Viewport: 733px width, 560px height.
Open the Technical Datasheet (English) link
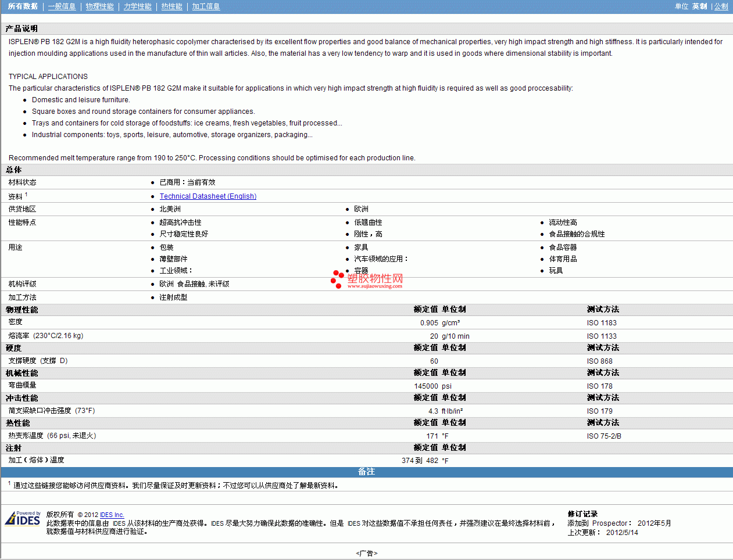tap(208, 196)
